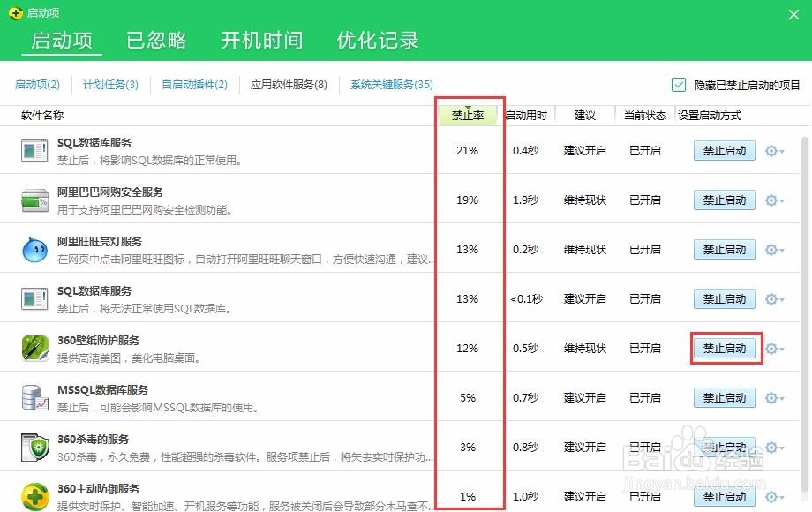Open gear settings for 360壁纸防护服务
The width and height of the screenshot is (812, 512).
tap(774, 349)
